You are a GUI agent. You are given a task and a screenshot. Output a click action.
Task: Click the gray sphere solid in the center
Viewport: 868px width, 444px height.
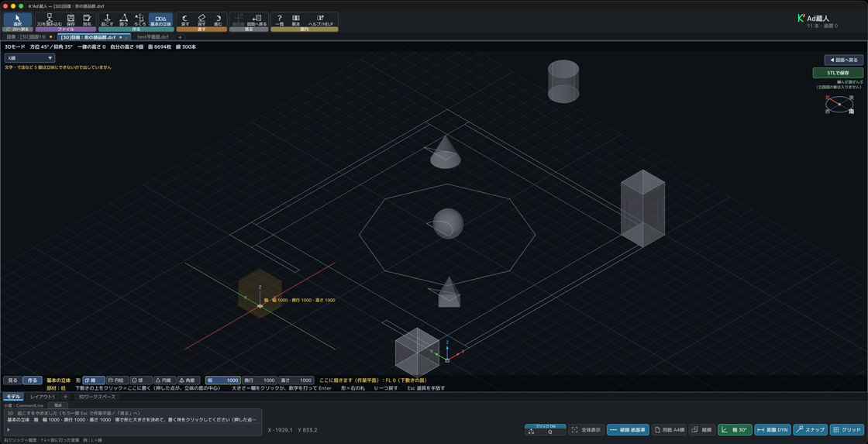pos(448,223)
